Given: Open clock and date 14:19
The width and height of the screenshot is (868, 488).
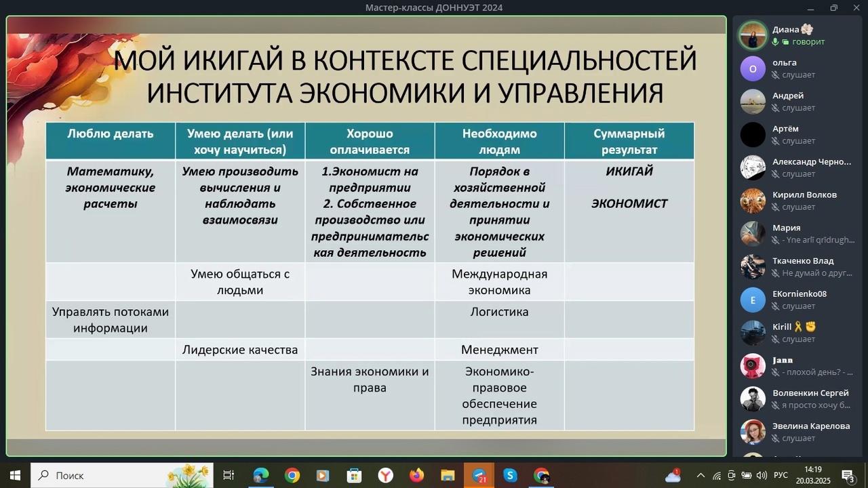Looking at the screenshot, I should (813, 475).
